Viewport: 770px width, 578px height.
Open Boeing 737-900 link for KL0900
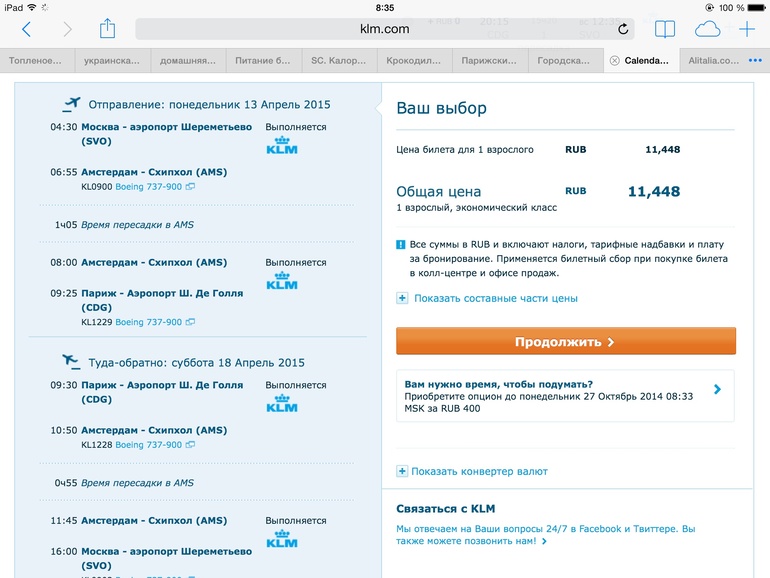click(x=148, y=187)
